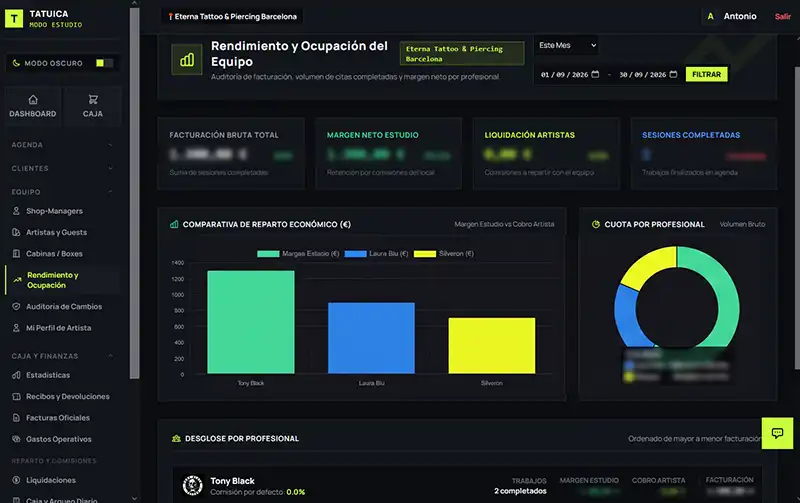Click the Artistas y Guests icon

(x=16, y=232)
